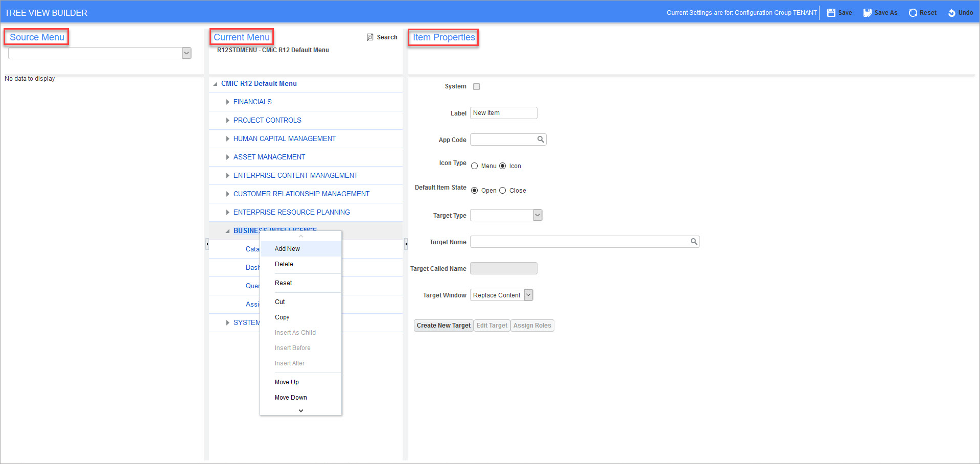Open the Target Window Replace Content dropdown
The width and height of the screenshot is (980, 464).
(x=528, y=294)
